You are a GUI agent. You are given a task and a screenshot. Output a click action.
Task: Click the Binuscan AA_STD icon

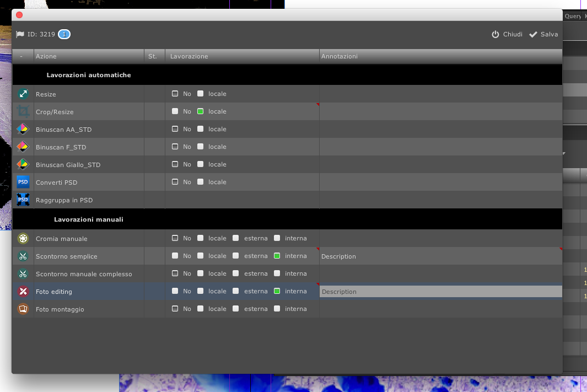[x=23, y=130]
